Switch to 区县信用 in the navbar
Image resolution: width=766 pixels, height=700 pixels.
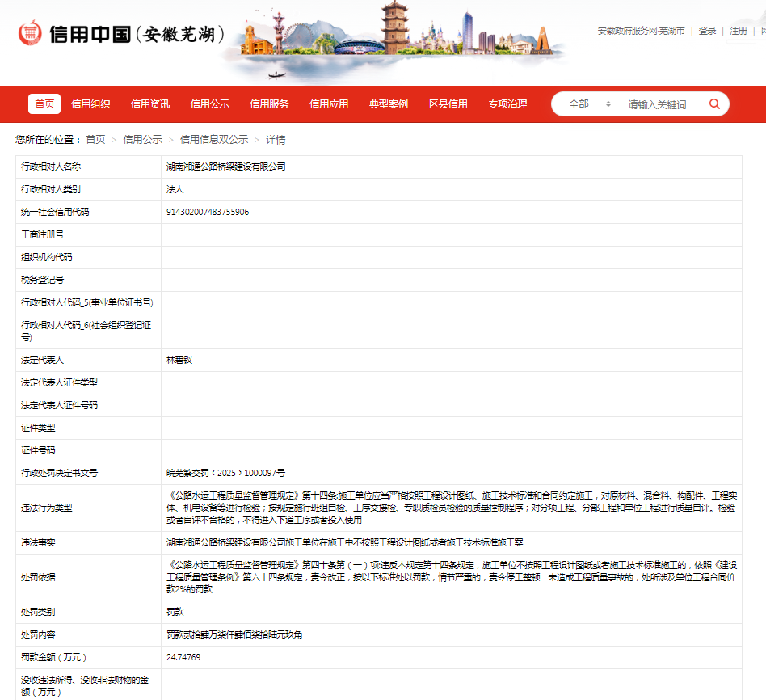448,103
